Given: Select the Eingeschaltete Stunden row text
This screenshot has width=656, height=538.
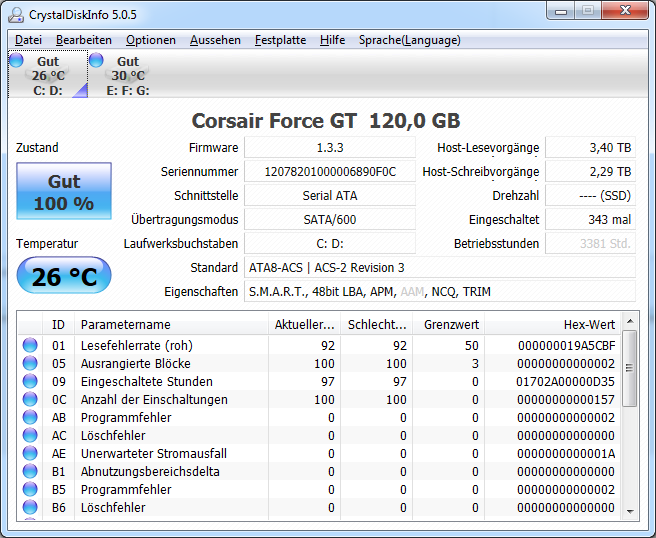Looking at the screenshot, I should tap(147, 381).
